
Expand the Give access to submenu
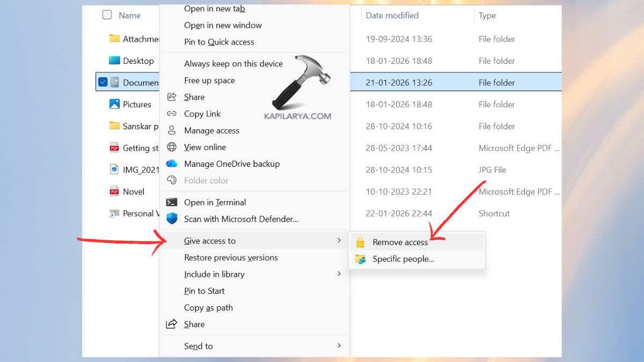click(210, 241)
